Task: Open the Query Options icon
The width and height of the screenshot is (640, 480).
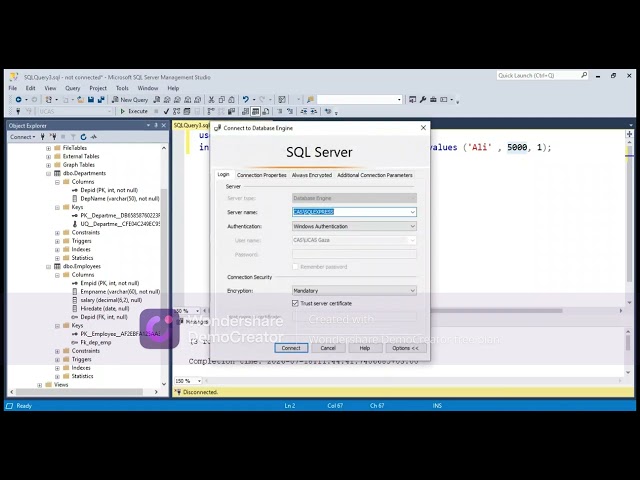Action: tap(187, 111)
